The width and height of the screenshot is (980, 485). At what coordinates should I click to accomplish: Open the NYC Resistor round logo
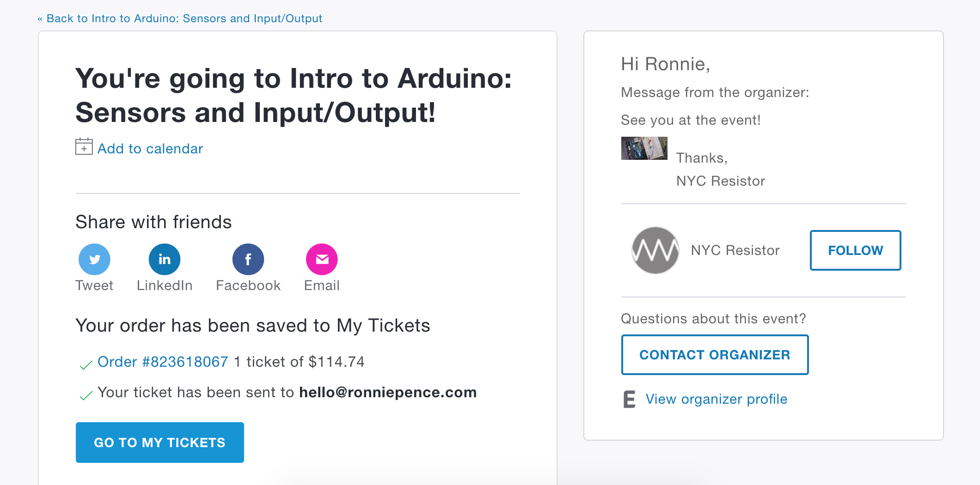[655, 250]
